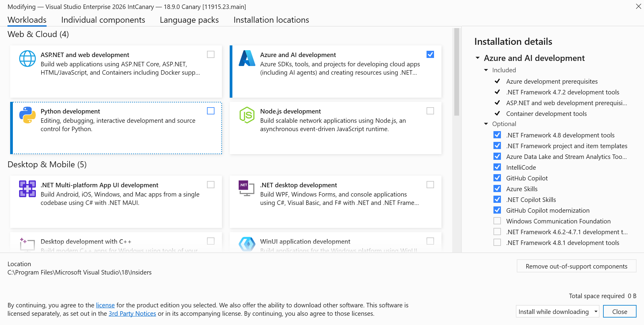
Task: Open the Installation locations tab
Action: coord(271,20)
